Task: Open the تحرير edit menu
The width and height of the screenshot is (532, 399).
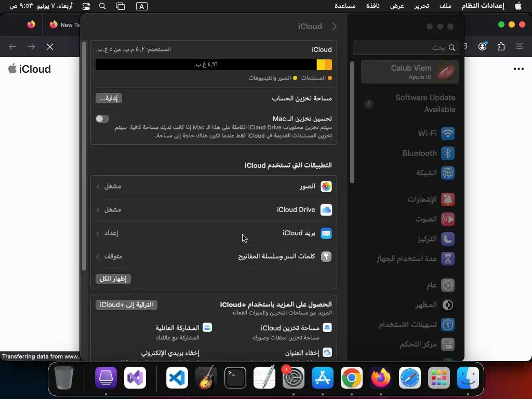Action: 421,6
